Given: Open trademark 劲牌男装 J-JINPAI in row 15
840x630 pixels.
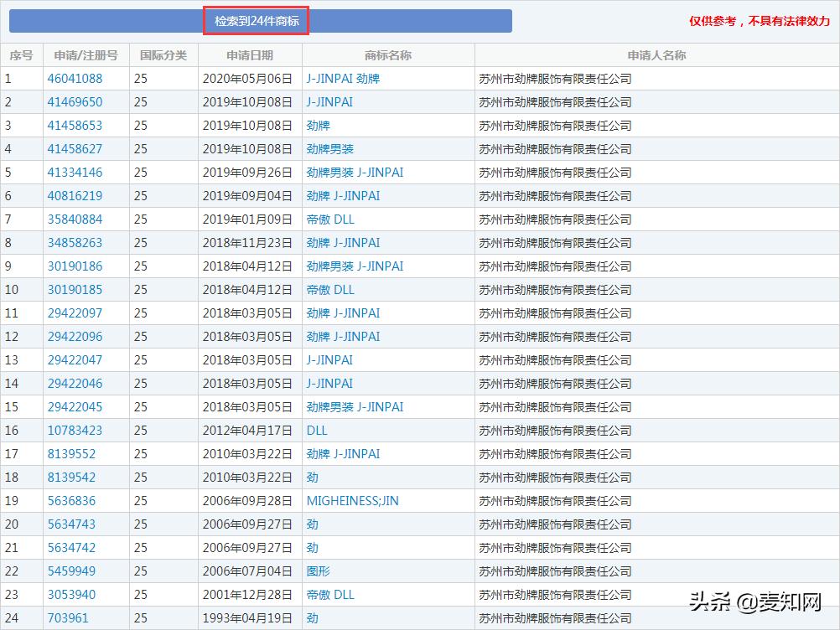Looking at the screenshot, I should [355, 407].
